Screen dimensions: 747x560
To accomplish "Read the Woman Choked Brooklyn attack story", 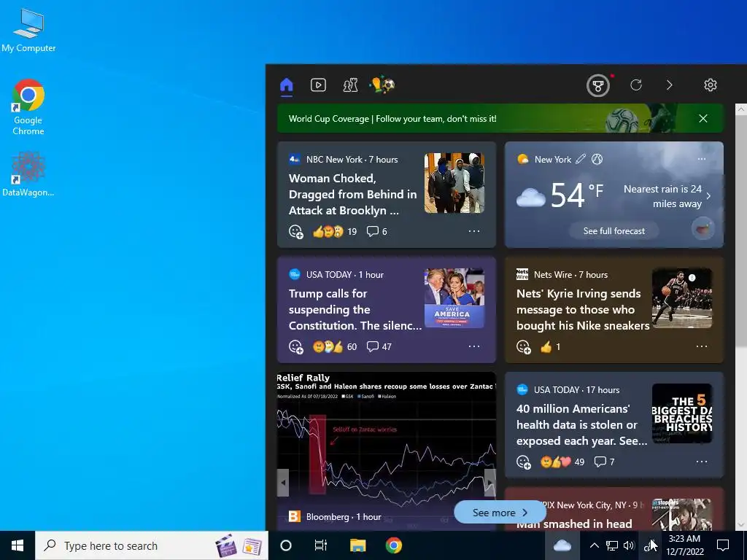I will click(x=352, y=194).
